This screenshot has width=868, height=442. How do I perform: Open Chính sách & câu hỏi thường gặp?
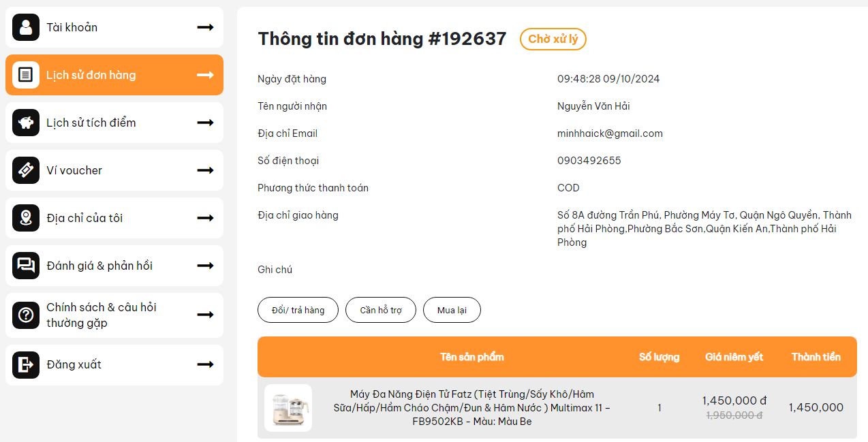pyautogui.click(x=102, y=315)
